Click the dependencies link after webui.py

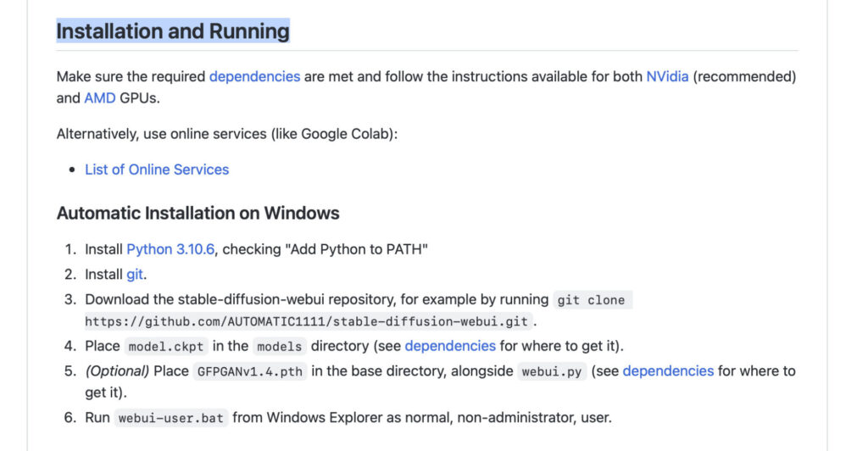point(668,370)
